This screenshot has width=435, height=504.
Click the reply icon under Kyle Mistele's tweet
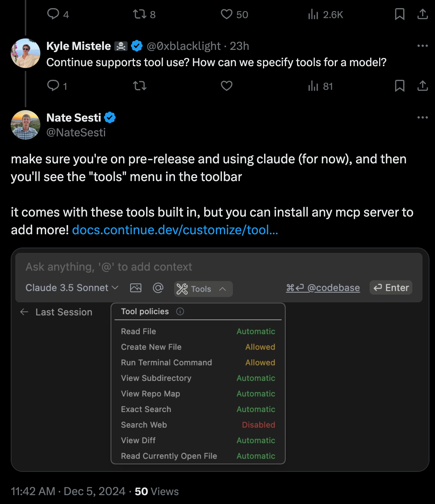53,86
